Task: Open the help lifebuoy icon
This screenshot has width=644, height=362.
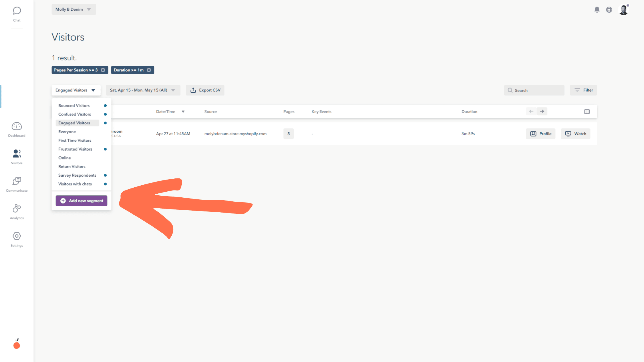Action: (x=609, y=10)
